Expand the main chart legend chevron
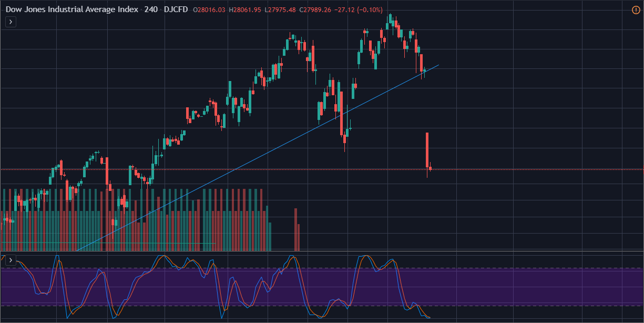This screenshot has width=644, height=323. (x=11, y=22)
